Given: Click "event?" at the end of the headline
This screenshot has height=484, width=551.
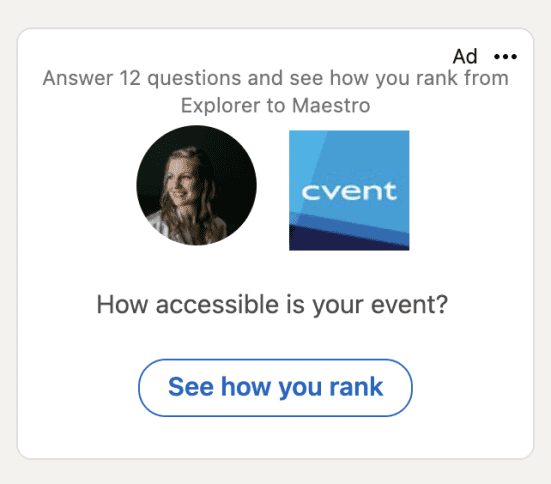Looking at the screenshot, I should point(409,304).
